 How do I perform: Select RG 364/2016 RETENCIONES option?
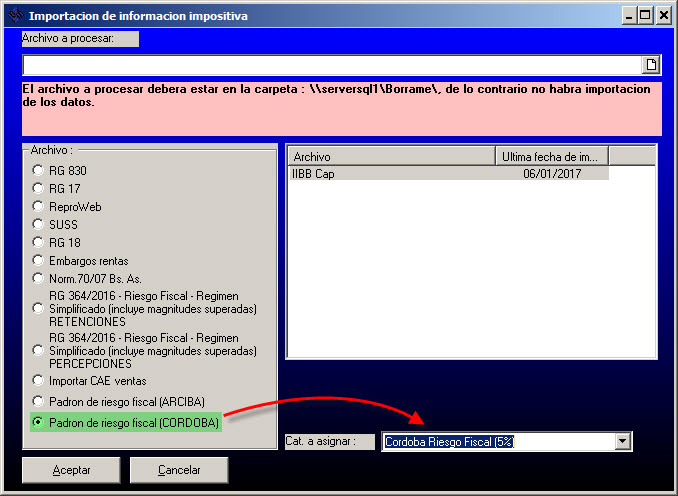click(x=39, y=309)
